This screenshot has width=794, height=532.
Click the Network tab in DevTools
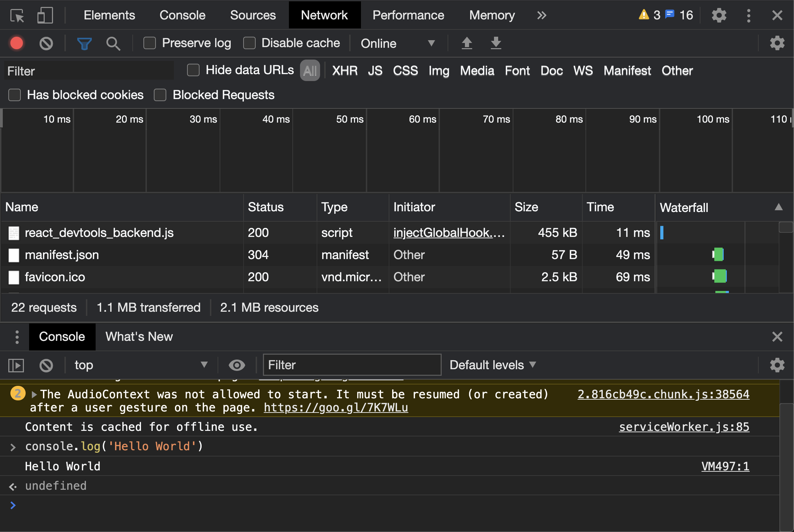coord(324,15)
